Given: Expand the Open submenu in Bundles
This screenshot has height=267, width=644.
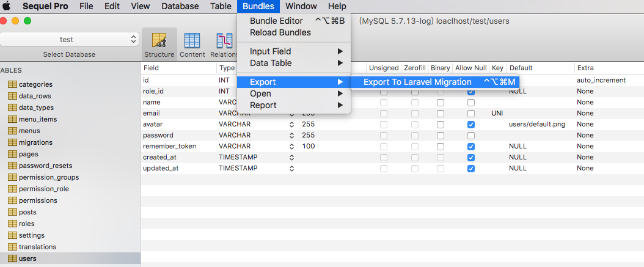Looking at the screenshot, I should click(x=294, y=93).
